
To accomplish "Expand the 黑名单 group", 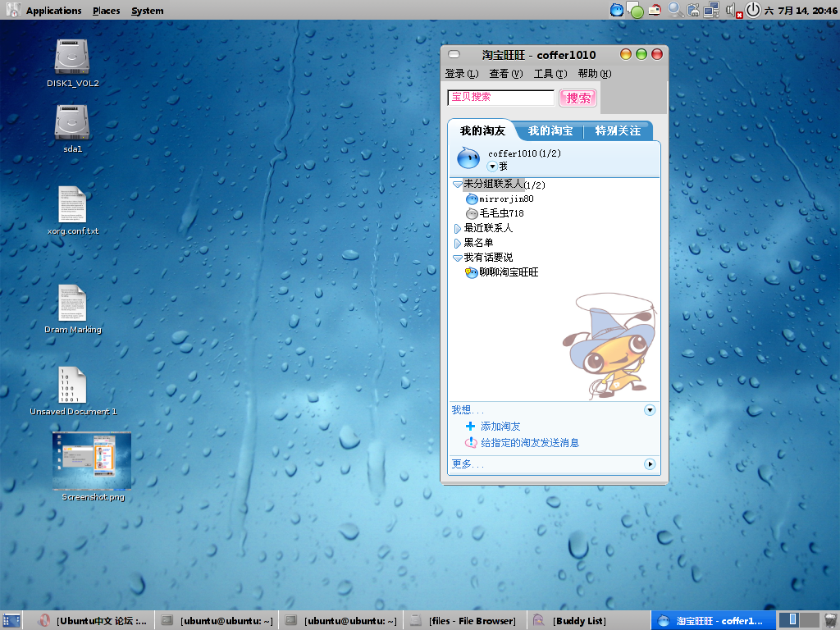I will pyautogui.click(x=458, y=243).
